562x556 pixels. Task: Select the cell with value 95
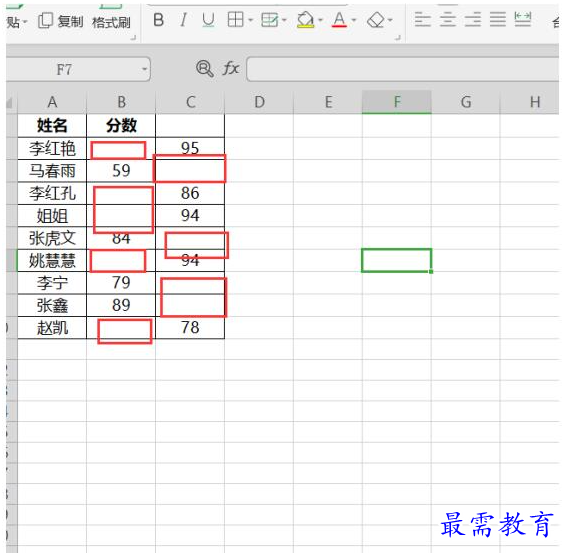[190, 148]
